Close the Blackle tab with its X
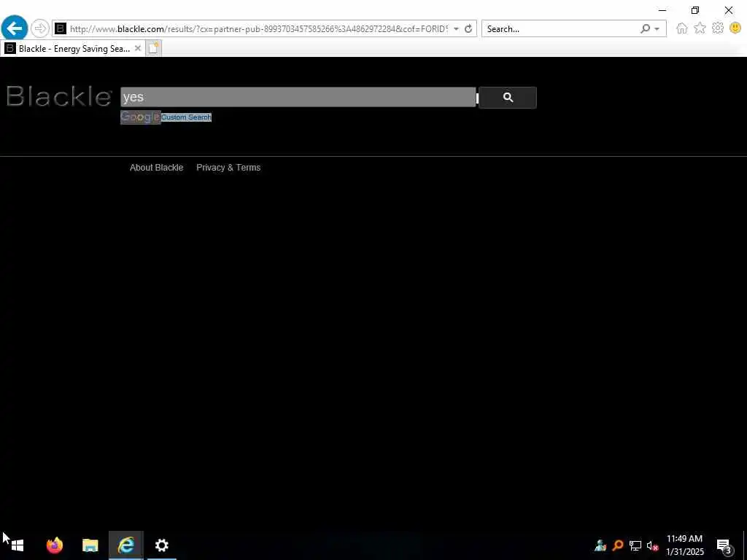This screenshot has width=747, height=560. 138,48
